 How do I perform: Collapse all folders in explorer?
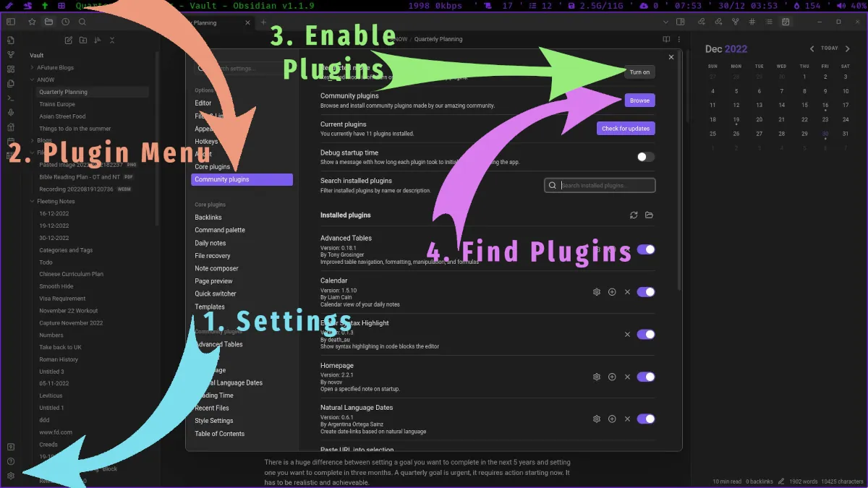pyautogui.click(x=112, y=40)
